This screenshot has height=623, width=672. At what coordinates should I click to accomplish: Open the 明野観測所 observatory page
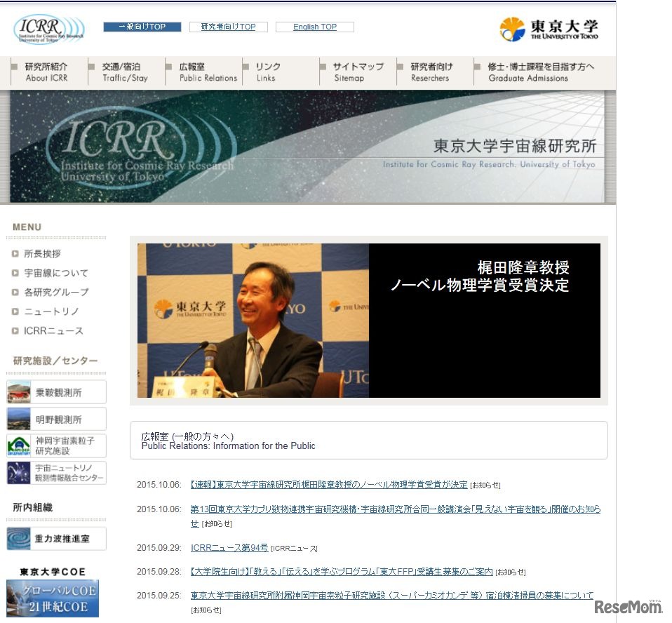point(56,419)
